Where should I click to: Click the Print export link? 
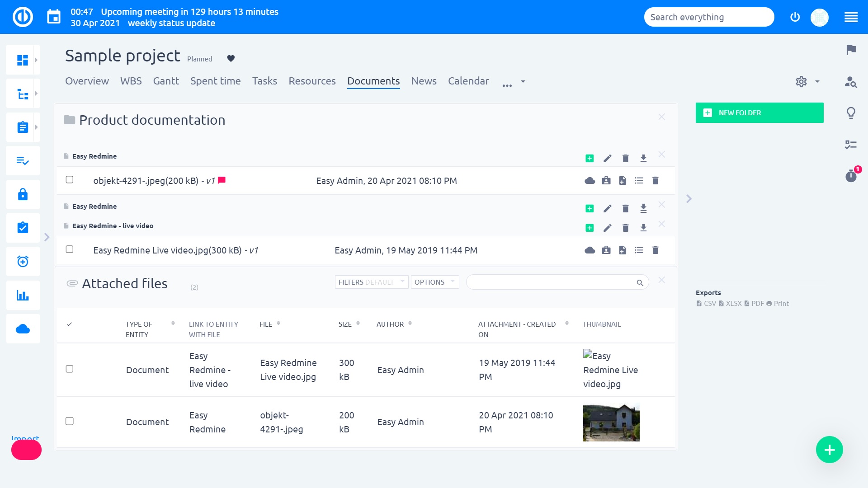pos(778,304)
